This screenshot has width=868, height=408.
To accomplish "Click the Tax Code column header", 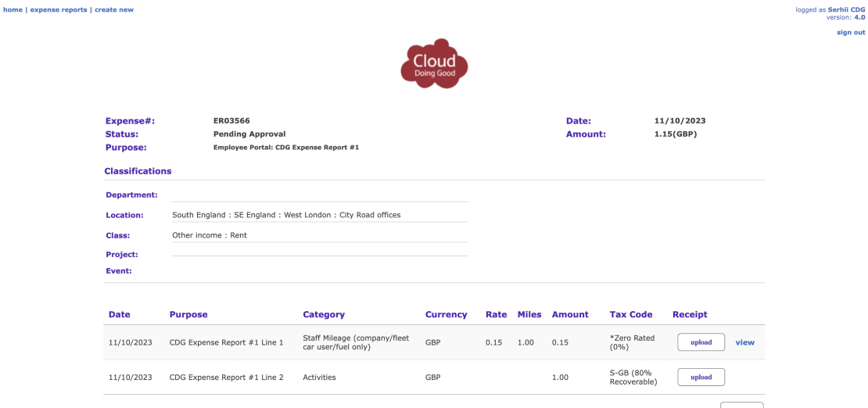I will point(630,314).
